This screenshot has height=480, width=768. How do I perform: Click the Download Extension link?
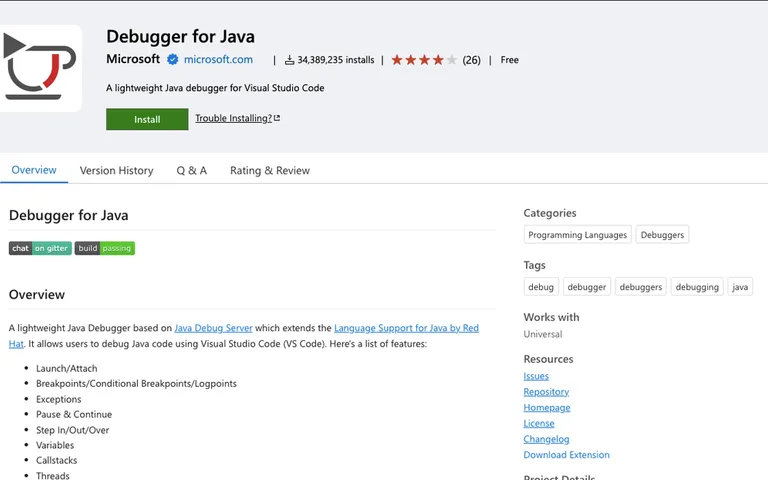566,455
